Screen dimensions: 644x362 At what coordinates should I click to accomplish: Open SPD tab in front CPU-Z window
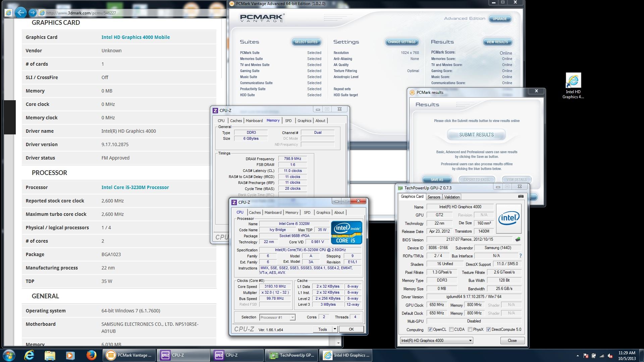[x=307, y=213]
